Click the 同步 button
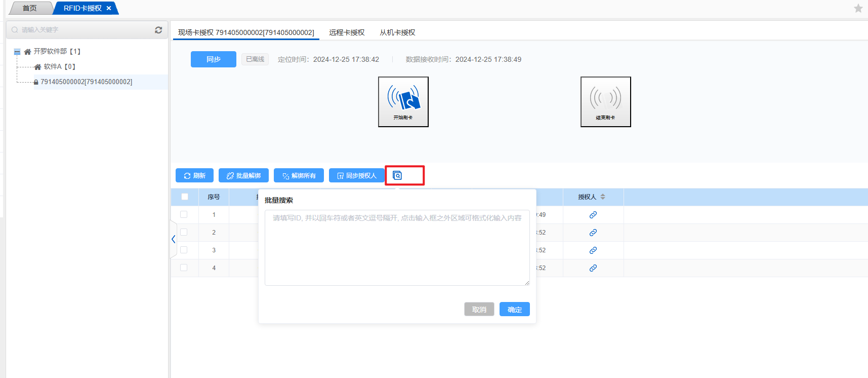The height and width of the screenshot is (378, 868). coord(213,59)
